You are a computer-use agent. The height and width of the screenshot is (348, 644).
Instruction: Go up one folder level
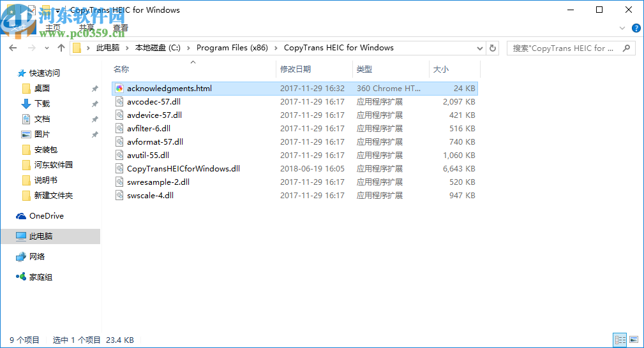[61, 48]
